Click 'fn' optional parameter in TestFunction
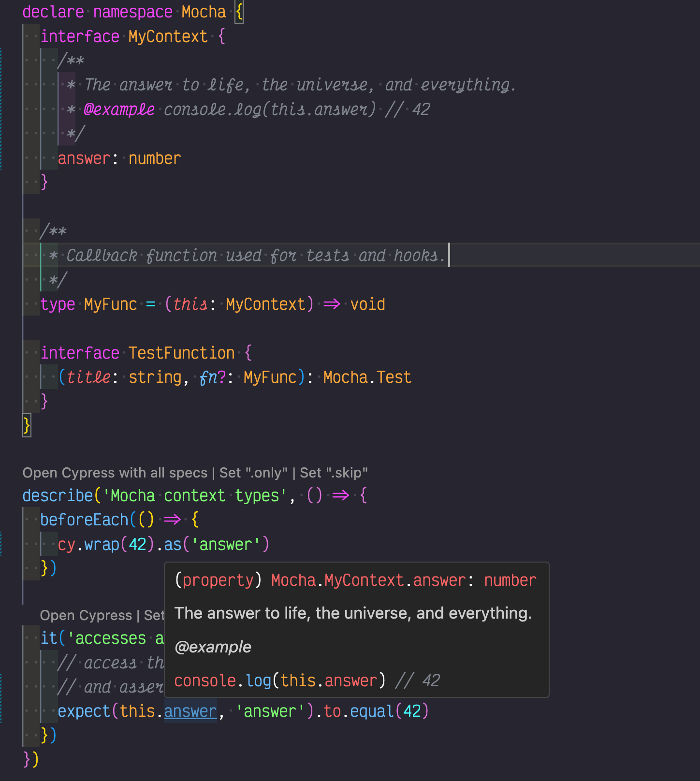700x781 pixels. (208, 377)
